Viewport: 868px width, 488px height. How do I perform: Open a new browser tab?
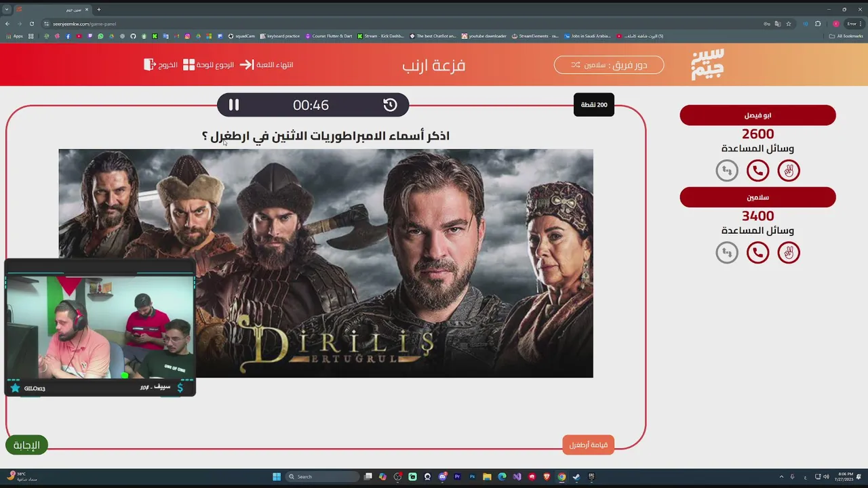coord(98,9)
